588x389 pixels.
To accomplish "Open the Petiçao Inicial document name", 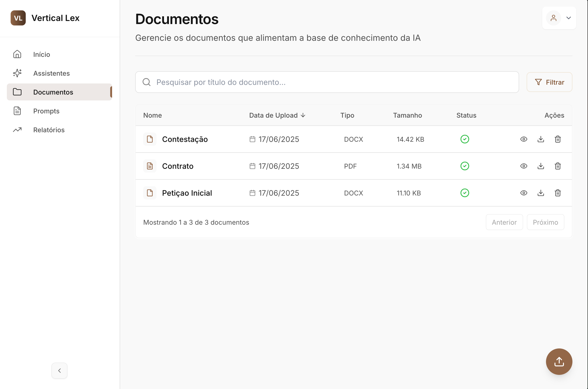I will click(x=187, y=193).
